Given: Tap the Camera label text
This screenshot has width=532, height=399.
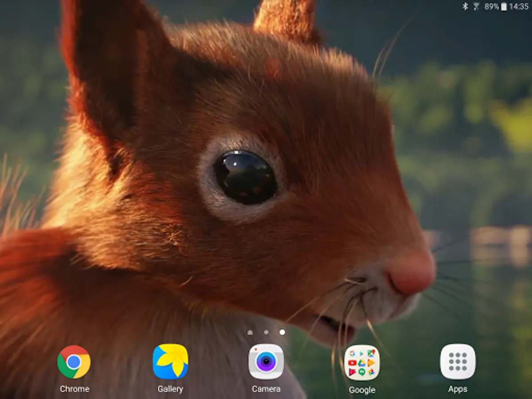Looking at the screenshot, I should coord(266,389).
